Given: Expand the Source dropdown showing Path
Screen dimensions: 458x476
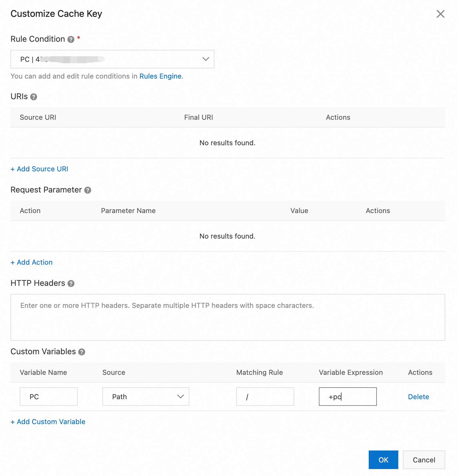Looking at the screenshot, I should tap(145, 397).
